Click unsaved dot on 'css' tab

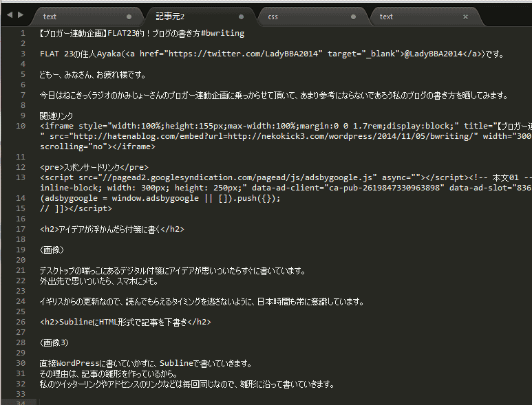[x=353, y=17]
